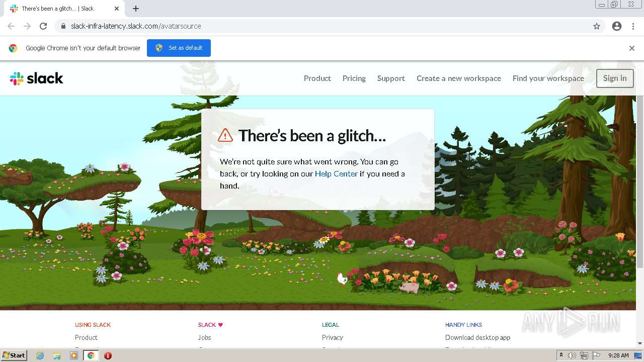The height and width of the screenshot is (362, 644).
Task: Click Find your workspace
Action: click(x=548, y=78)
